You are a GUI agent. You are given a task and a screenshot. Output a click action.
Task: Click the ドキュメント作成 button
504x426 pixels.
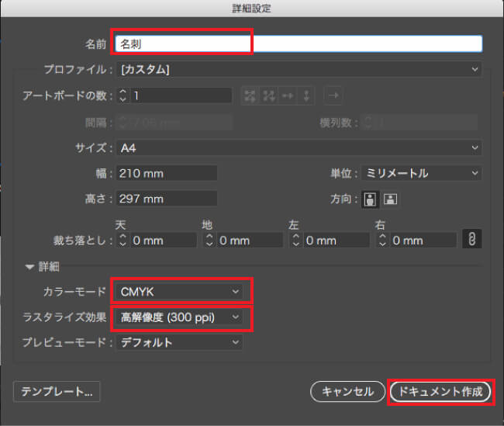click(x=440, y=392)
